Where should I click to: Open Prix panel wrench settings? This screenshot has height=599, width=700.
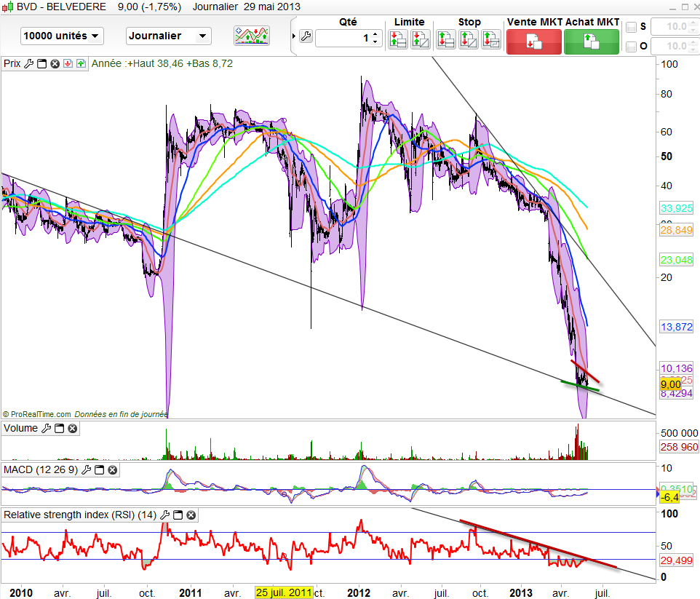click(28, 63)
